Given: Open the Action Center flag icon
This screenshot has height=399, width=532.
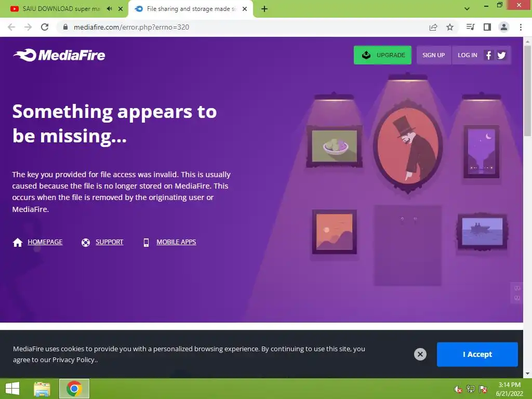Looking at the screenshot, I should pyautogui.click(x=483, y=389).
